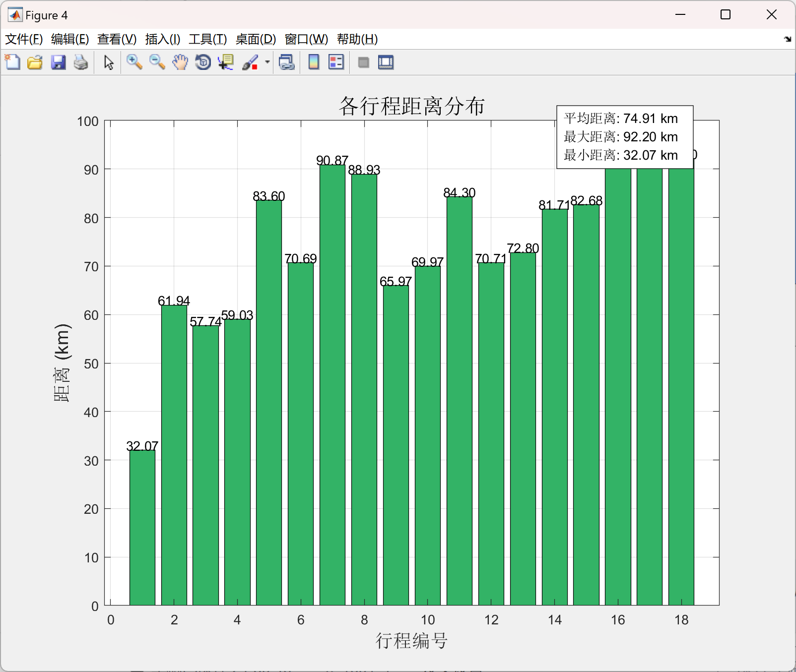Screen dimensions: 796x672
Task: Click the open file folder icon
Action: (35, 62)
